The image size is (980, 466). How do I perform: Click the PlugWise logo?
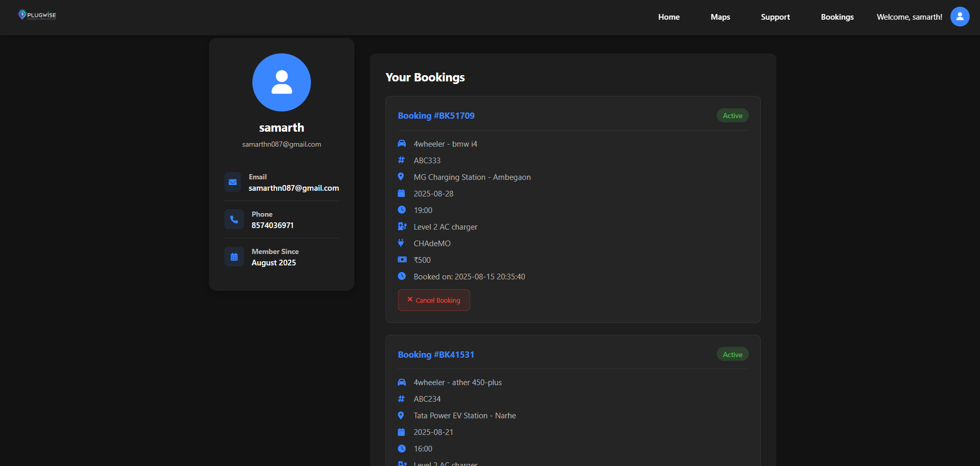[37, 15]
